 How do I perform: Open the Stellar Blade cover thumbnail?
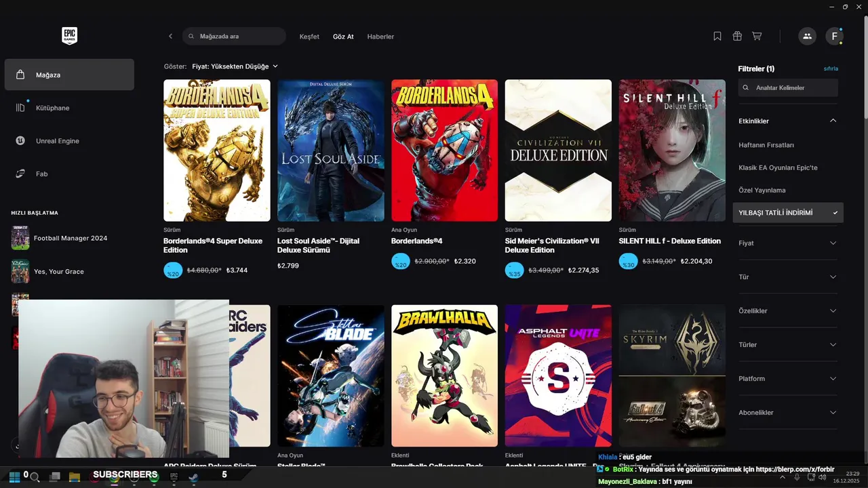(x=331, y=375)
